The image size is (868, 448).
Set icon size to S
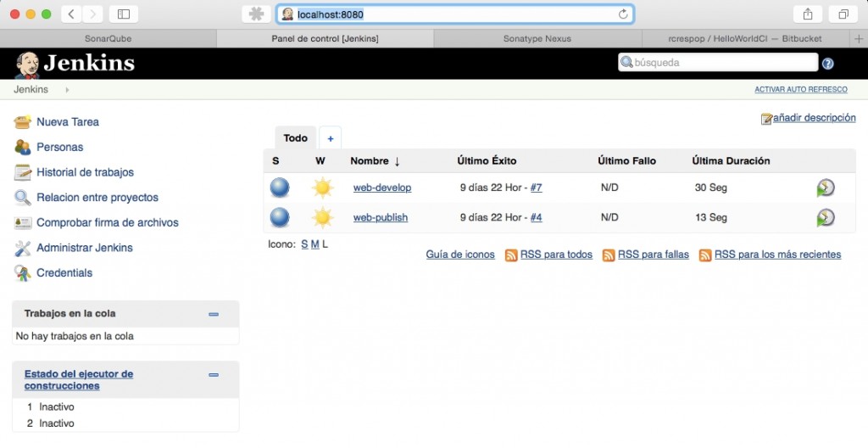point(304,244)
